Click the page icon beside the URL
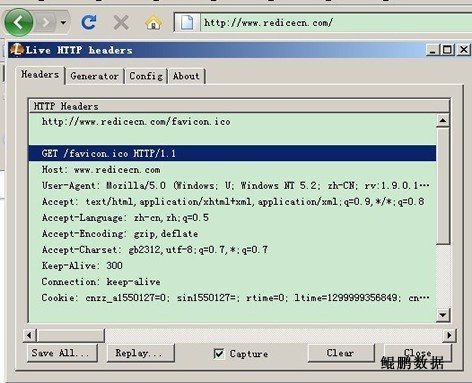Screen dimensions: 472x383 187,23
